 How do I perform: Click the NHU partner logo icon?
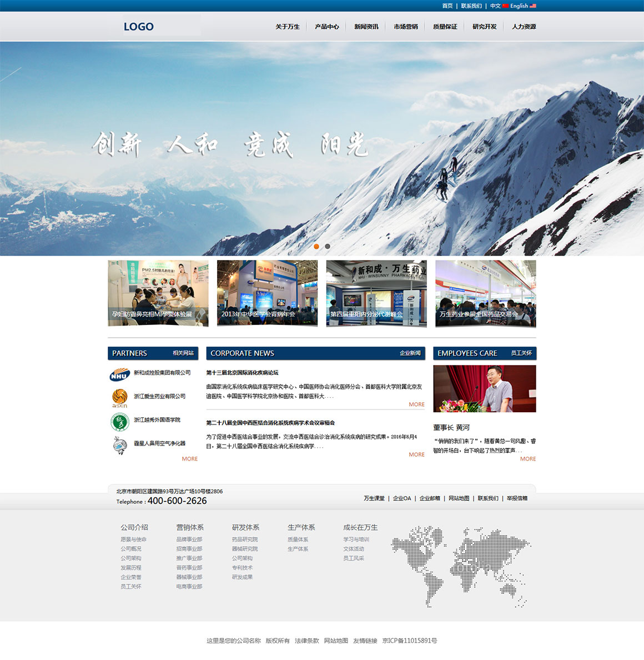coord(119,375)
